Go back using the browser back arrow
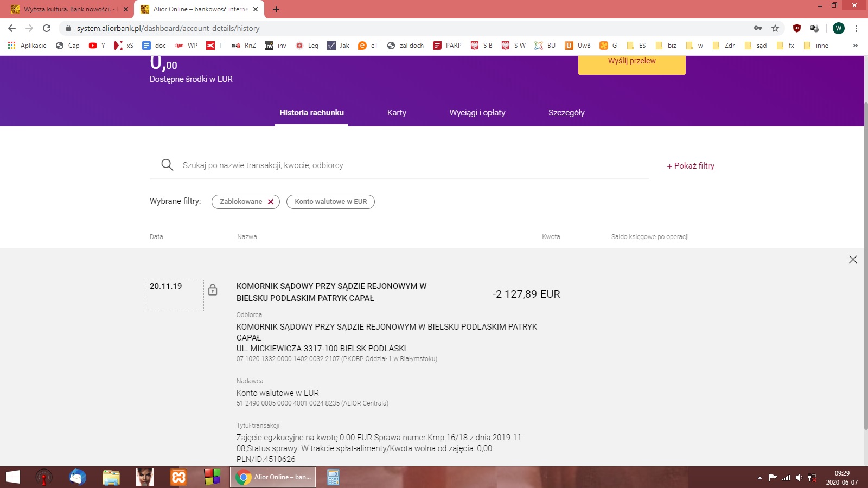 click(x=12, y=28)
